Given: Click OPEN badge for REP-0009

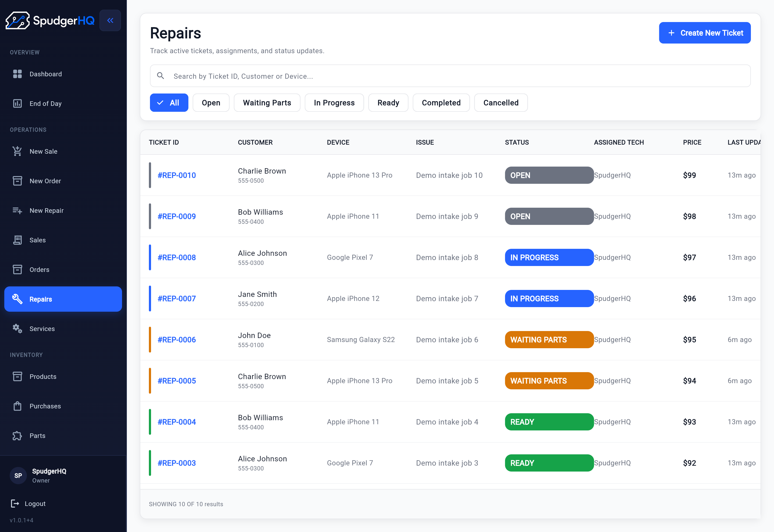Looking at the screenshot, I should point(549,216).
